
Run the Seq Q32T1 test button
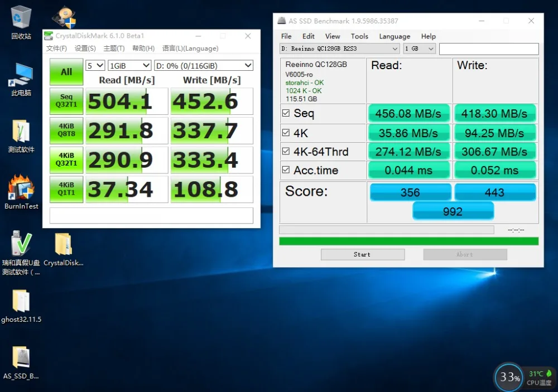click(66, 101)
